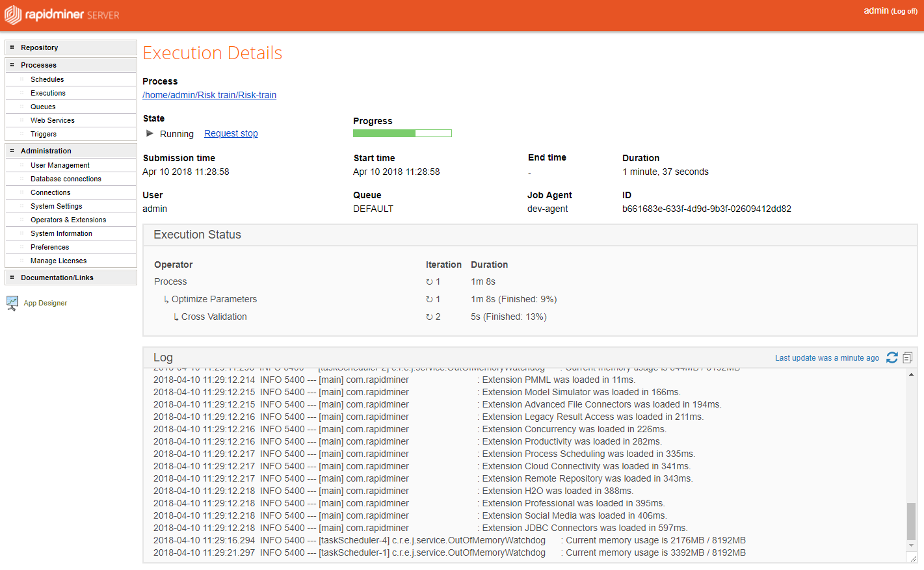Open the Schedules page
This screenshot has width=924, height=570.
(47, 79)
